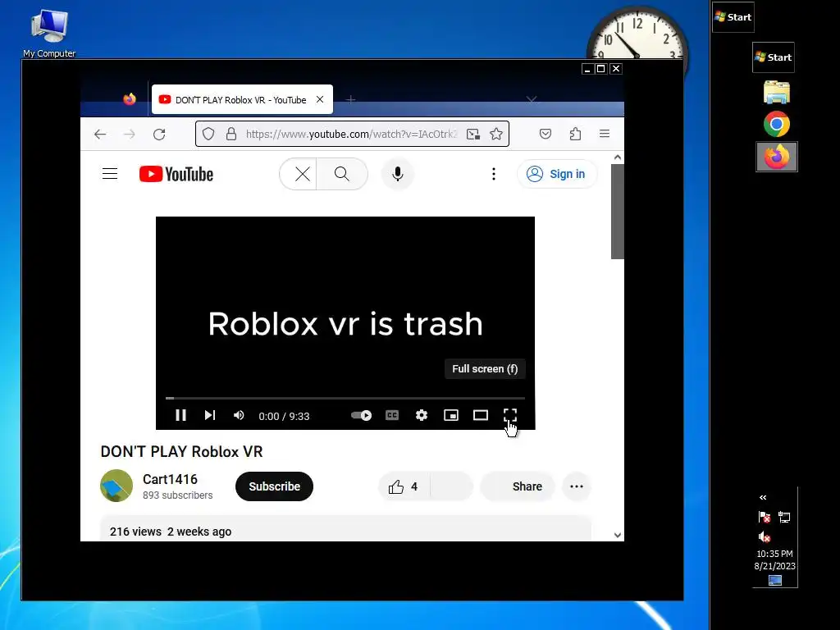Enter full screen on the video
840x630 pixels.
[510, 415]
